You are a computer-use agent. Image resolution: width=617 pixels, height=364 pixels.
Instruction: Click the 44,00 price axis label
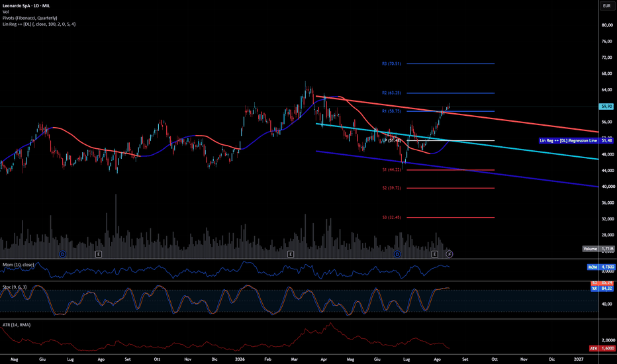(x=607, y=170)
